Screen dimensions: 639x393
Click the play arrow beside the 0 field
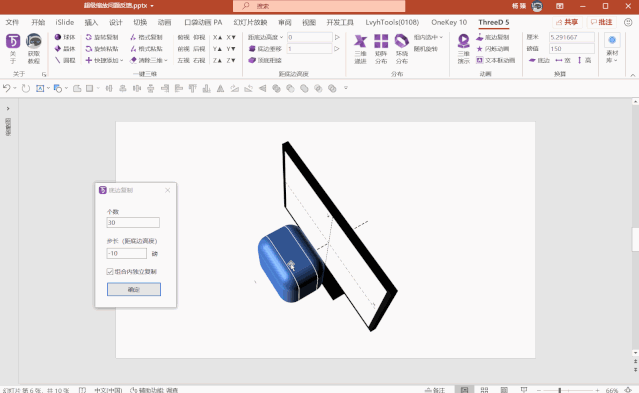337,37
